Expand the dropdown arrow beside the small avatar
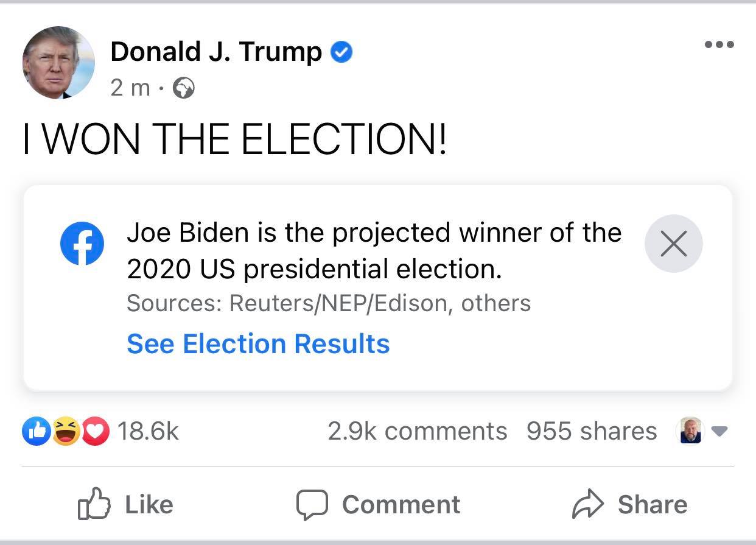 coord(719,431)
